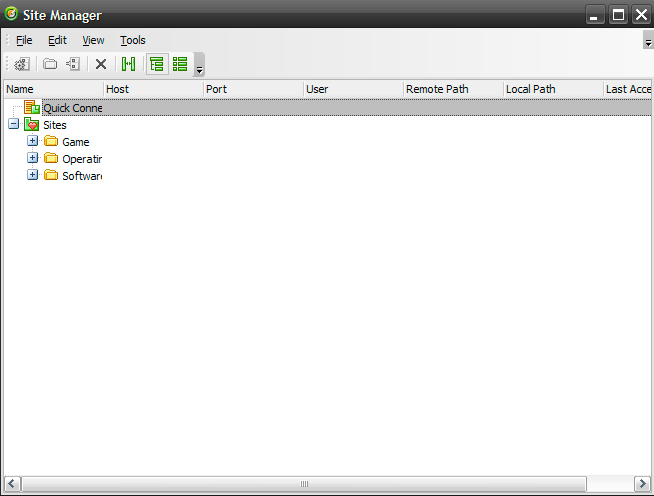Select the Game folder label
Viewport: 654px width, 496px height.
75,142
